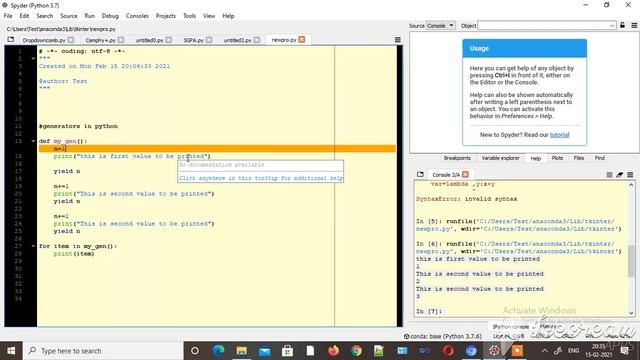
Task: Open File Explorer from taskbar
Action: [242, 351]
